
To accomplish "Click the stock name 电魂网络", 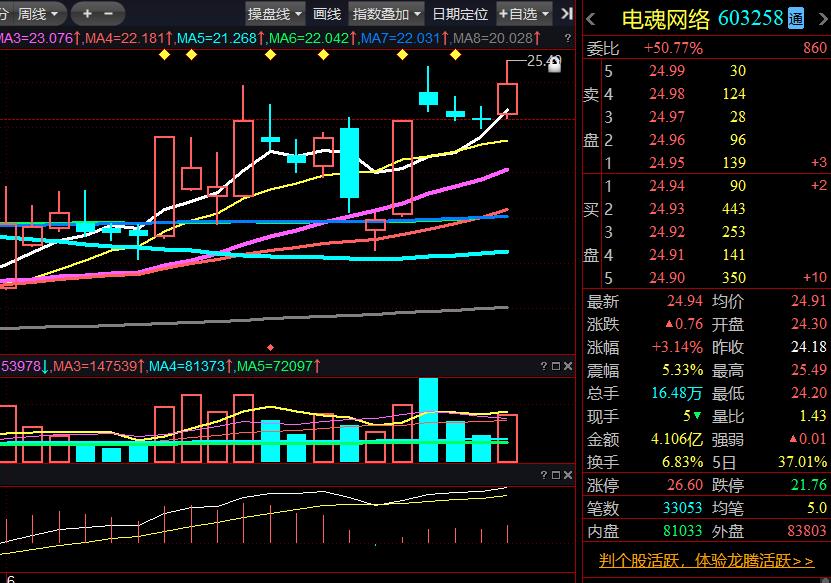I will point(666,19).
